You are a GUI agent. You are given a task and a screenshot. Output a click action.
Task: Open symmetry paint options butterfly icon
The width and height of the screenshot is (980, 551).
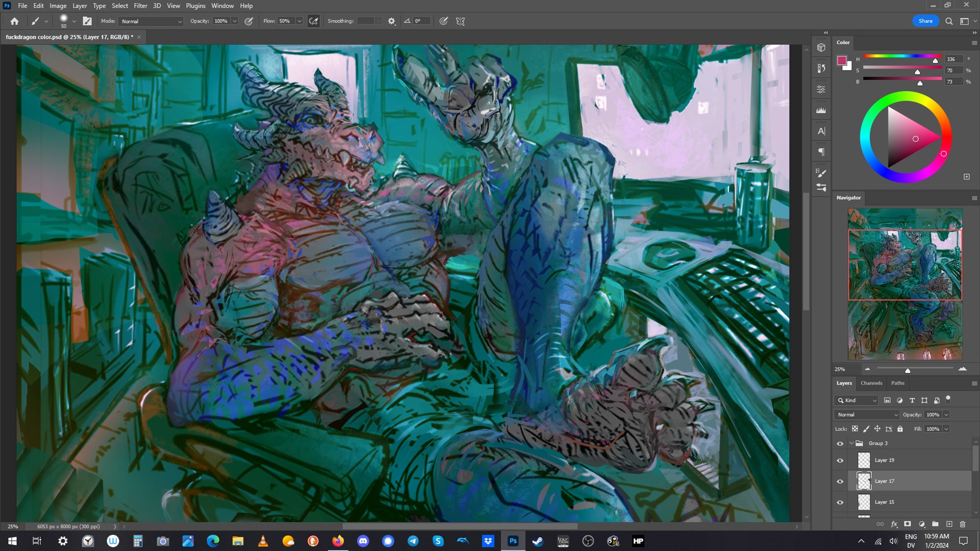(460, 21)
